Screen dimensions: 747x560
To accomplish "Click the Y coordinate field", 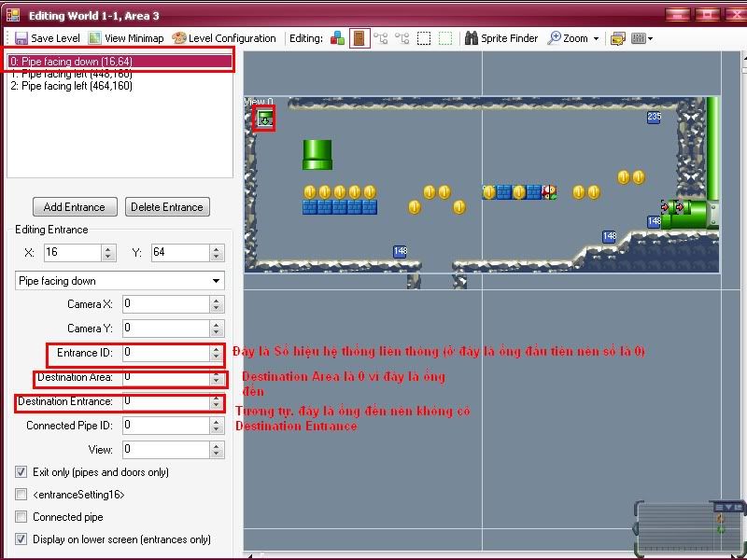I will pyautogui.click(x=180, y=252).
